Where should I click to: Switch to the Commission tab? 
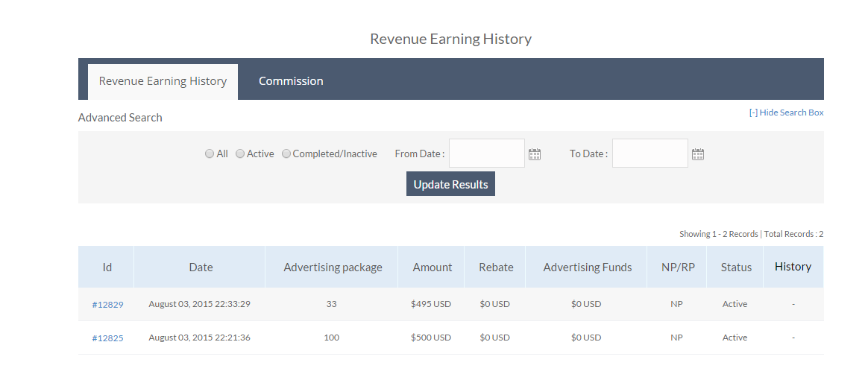(x=291, y=81)
